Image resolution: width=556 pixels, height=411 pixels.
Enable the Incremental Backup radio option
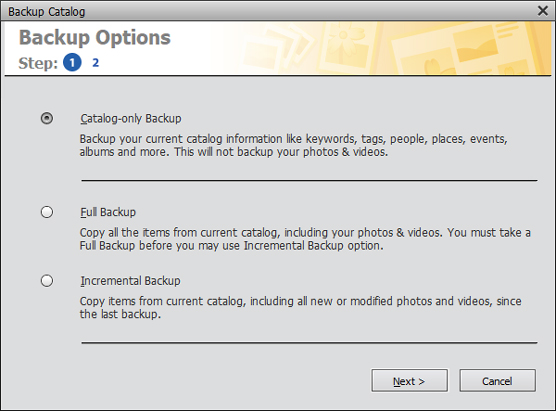pyautogui.click(x=47, y=281)
